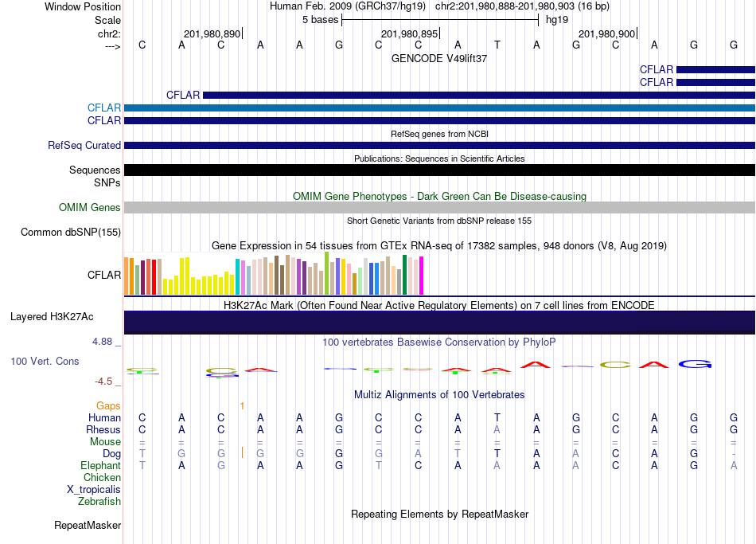The height and width of the screenshot is (544, 756).
Task: Click the Common dbSNP(155) label
Action: click(70, 233)
